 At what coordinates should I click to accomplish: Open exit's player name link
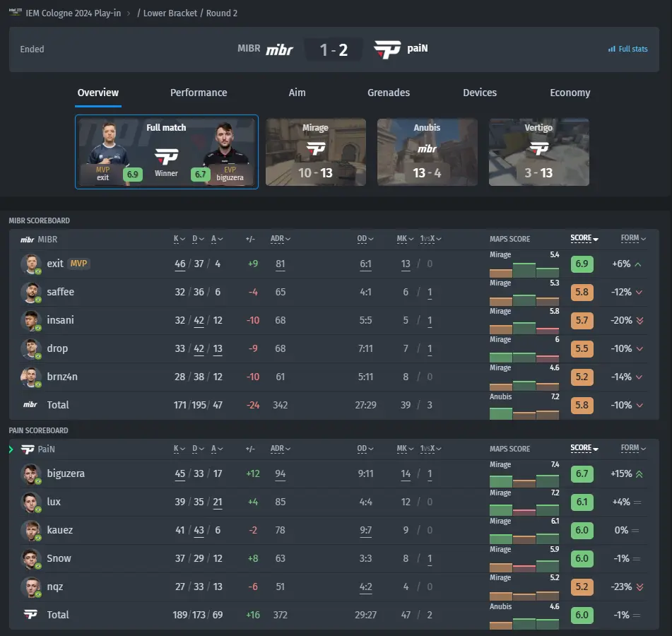click(55, 264)
